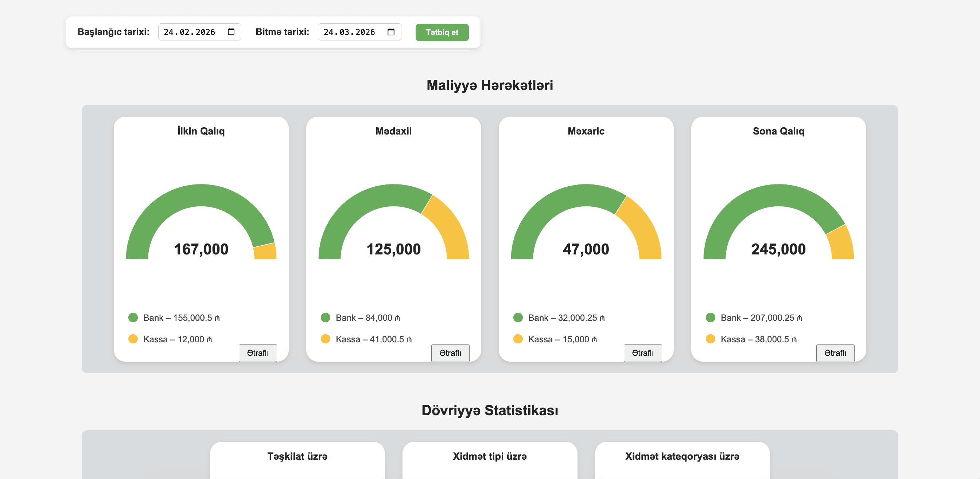The image size is (980, 479).
Task: Select the Xidmət tipi üzrə card
Action: click(x=490, y=459)
